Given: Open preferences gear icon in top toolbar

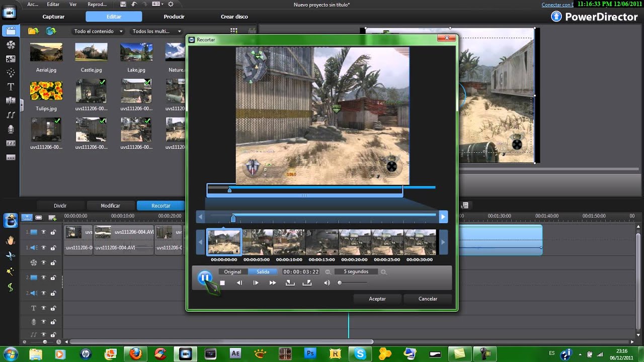Looking at the screenshot, I should pyautogui.click(x=171, y=4).
